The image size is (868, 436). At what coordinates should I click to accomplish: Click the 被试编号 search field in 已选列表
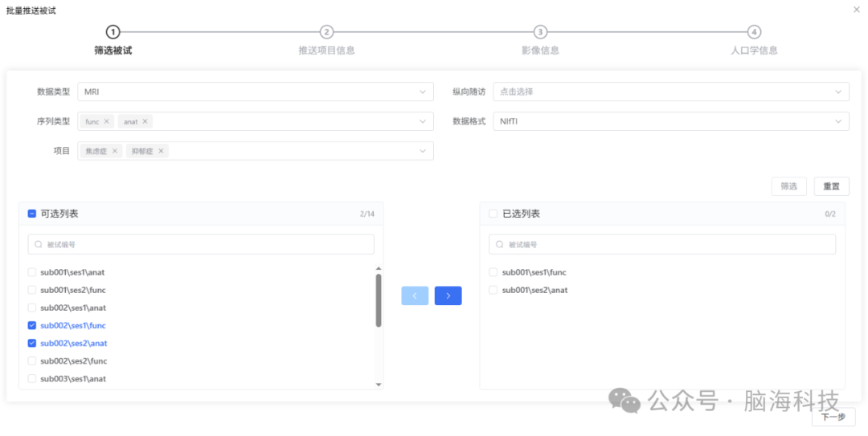(662, 244)
